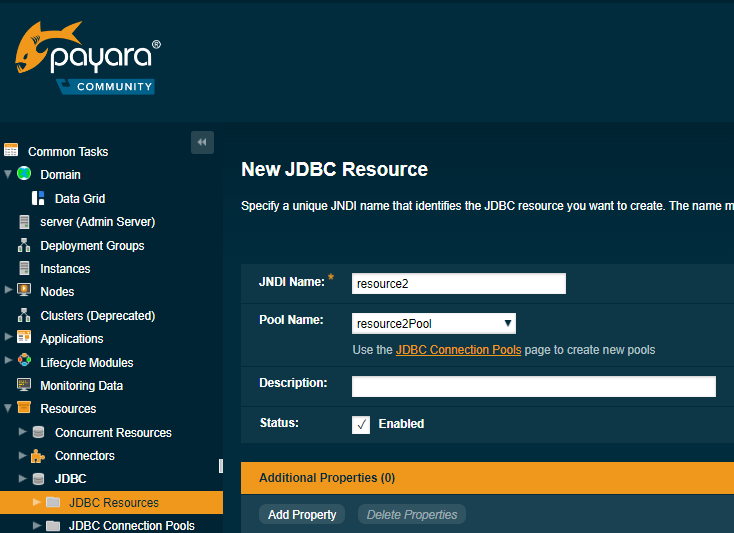Click the Data Grid icon

point(39,198)
